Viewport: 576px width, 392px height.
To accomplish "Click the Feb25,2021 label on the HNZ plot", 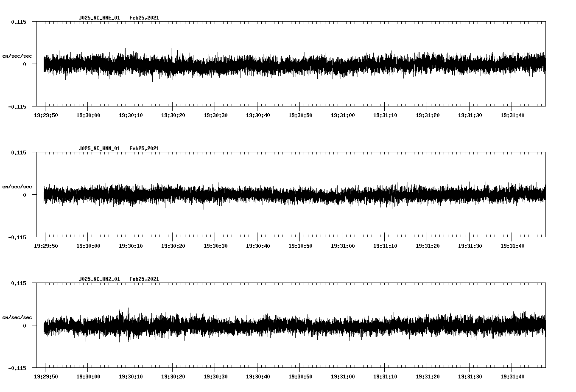I will [x=144, y=279].
